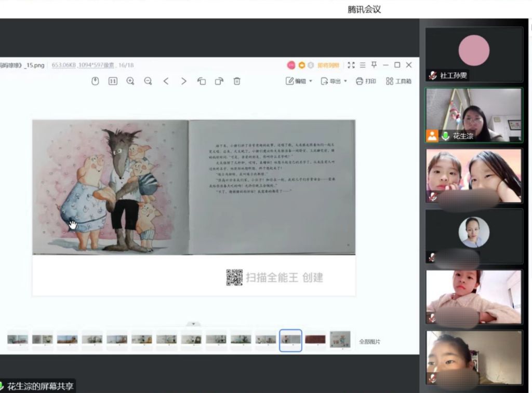The height and width of the screenshot is (393, 532).
Task: Delete the current image with trash icon
Action: click(x=237, y=81)
